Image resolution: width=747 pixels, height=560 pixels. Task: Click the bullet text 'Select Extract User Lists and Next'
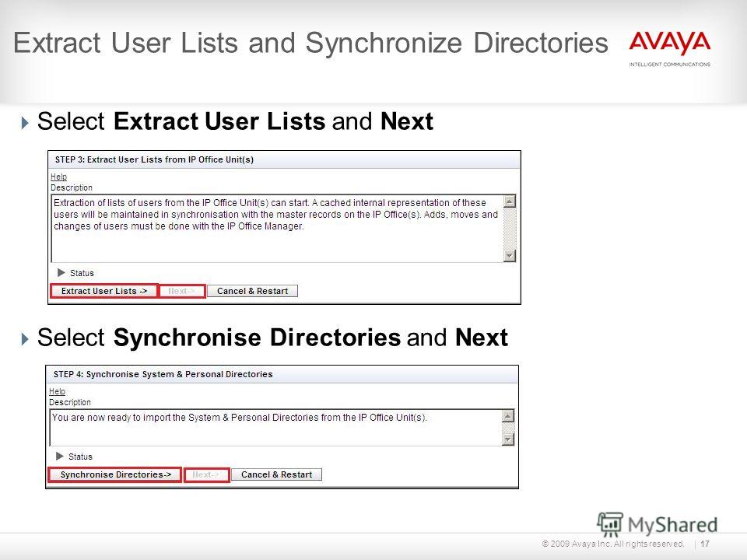click(235, 121)
